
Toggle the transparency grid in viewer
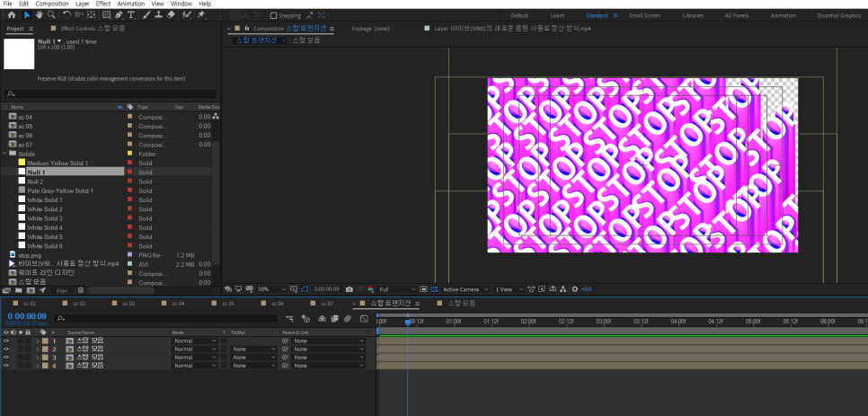pyautogui.click(x=433, y=289)
